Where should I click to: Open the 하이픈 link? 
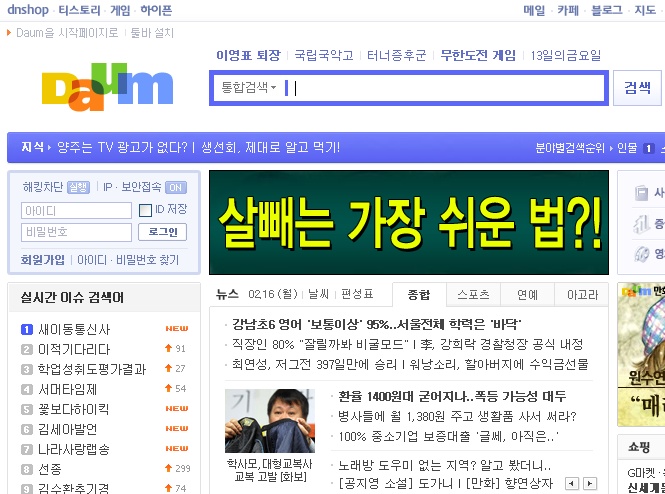click(156, 10)
